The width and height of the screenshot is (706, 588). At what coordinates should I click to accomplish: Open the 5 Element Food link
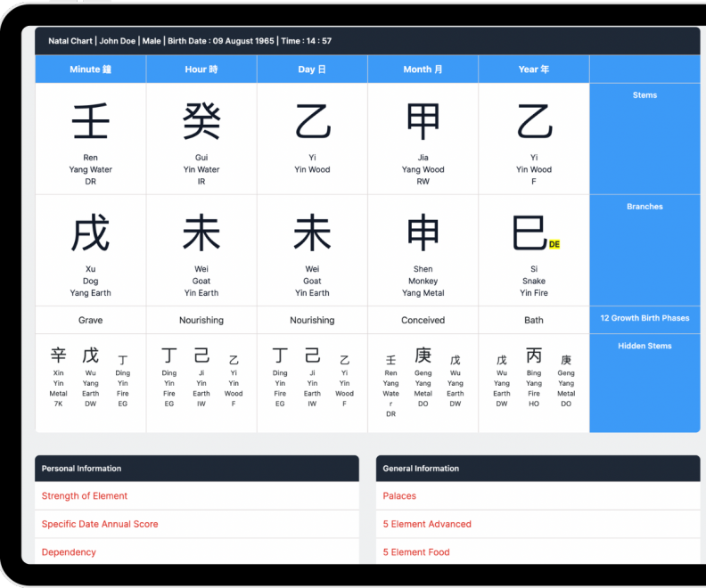tap(416, 552)
